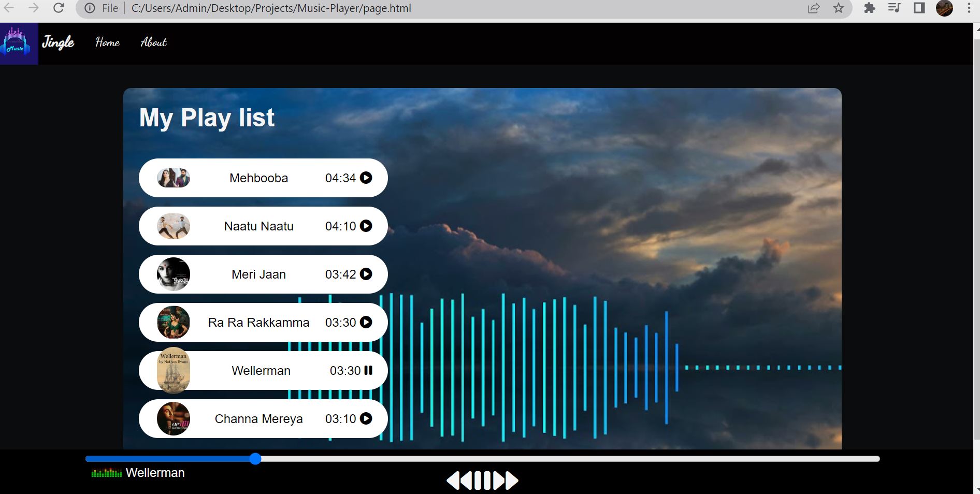Click the song progress slider
This screenshot has height=494, width=980.
(x=255, y=459)
